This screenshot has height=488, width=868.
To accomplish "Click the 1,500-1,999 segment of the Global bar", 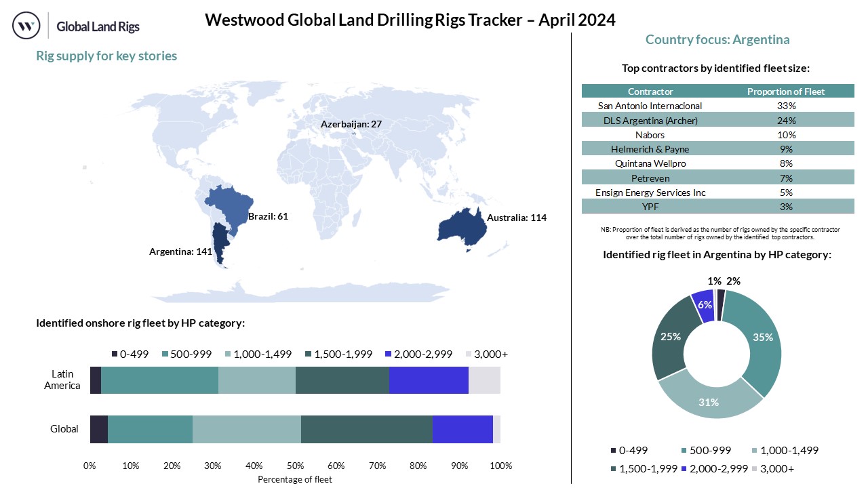I will 366,429.
